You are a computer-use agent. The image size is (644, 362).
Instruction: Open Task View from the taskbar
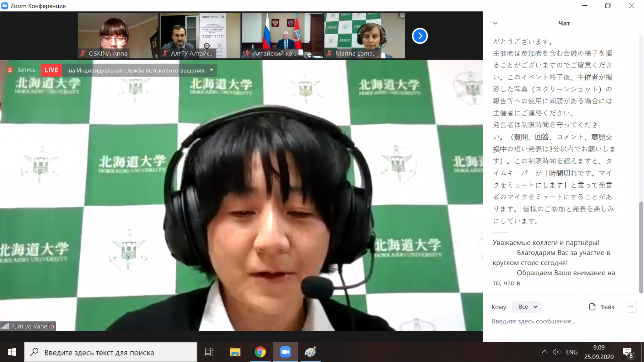(x=209, y=352)
